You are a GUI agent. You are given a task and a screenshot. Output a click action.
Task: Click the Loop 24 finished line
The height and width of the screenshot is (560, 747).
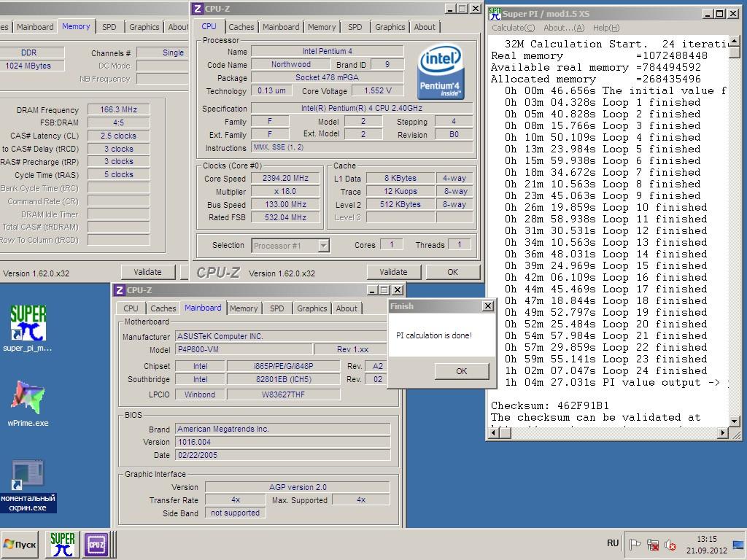(606, 370)
